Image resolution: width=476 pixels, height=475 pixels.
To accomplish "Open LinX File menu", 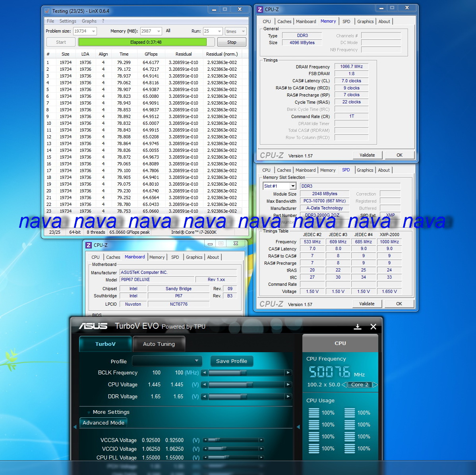I will coord(50,21).
